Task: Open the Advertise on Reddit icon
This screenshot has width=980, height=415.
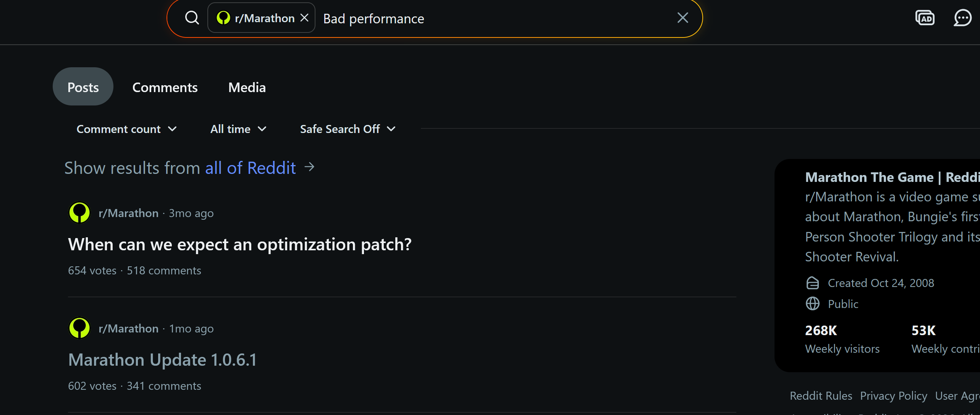Action: click(x=925, y=18)
